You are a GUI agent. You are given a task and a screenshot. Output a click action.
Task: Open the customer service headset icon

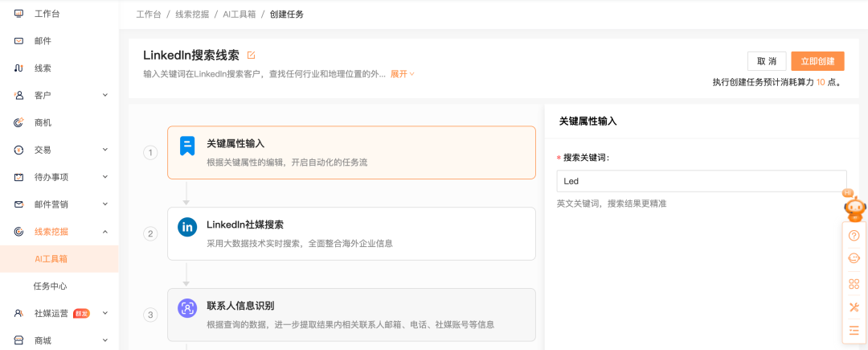tap(854, 258)
